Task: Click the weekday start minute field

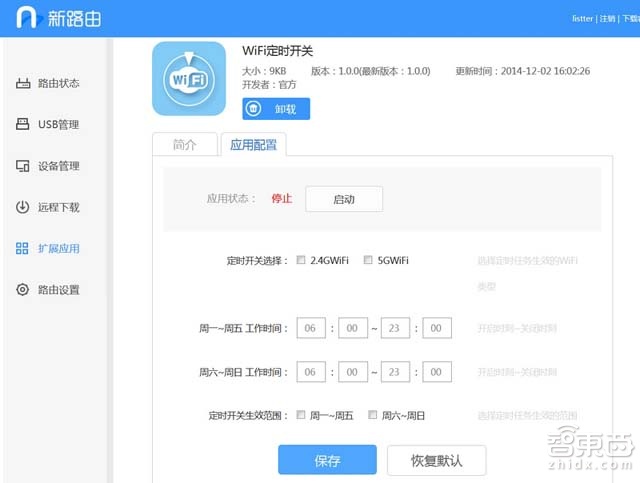Action: (x=353, y=328)
